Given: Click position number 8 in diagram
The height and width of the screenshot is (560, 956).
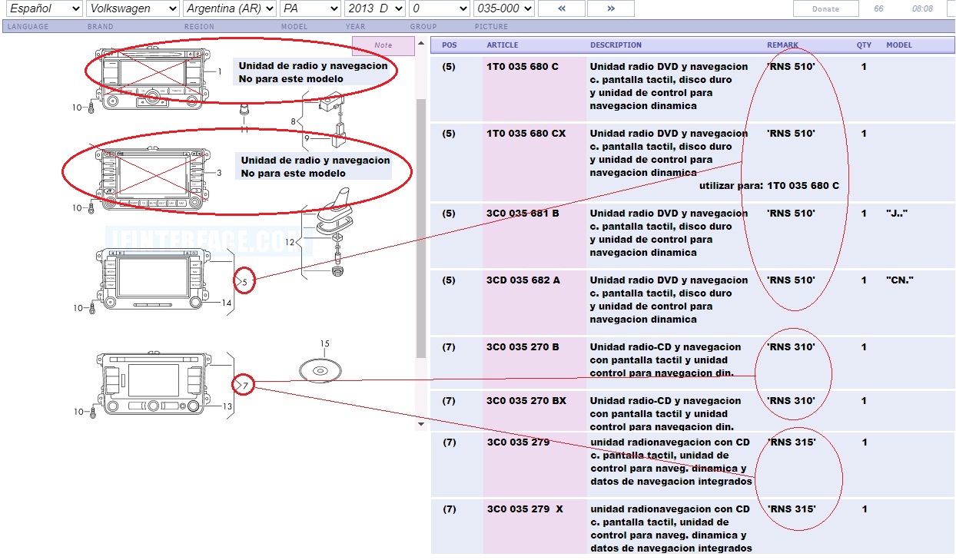Looking at the screenshot, I should pyautogui.click(x=293, y=121).
